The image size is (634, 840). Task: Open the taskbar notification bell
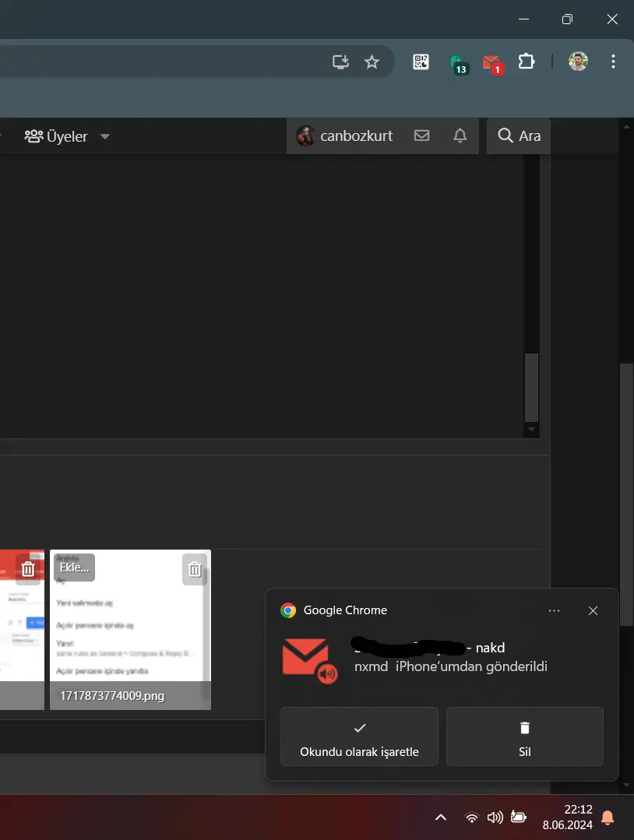tap(608, 817)
